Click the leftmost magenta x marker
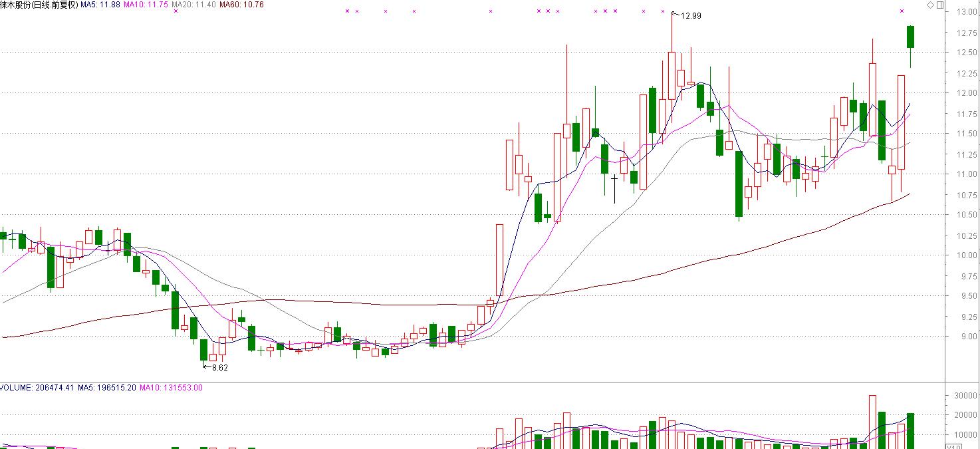This screenshot has height=449, width=980. pos(176,11)
